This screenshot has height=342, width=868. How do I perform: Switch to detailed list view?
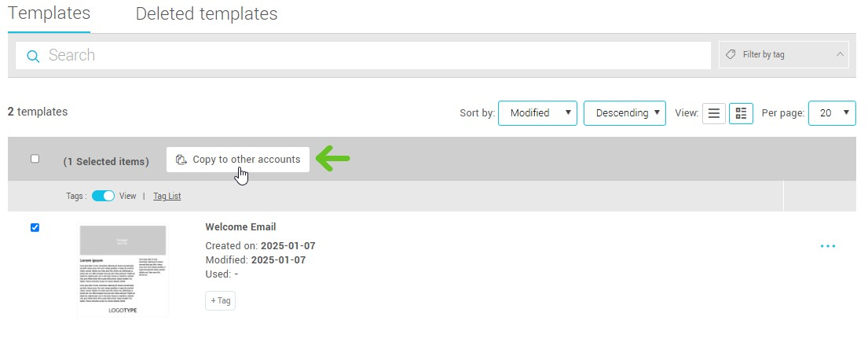tap(741, 113)
